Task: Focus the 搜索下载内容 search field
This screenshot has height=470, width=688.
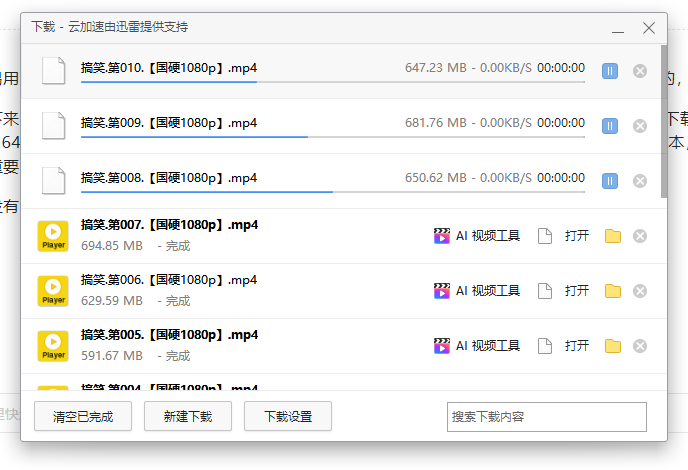Action: [547, 417]
